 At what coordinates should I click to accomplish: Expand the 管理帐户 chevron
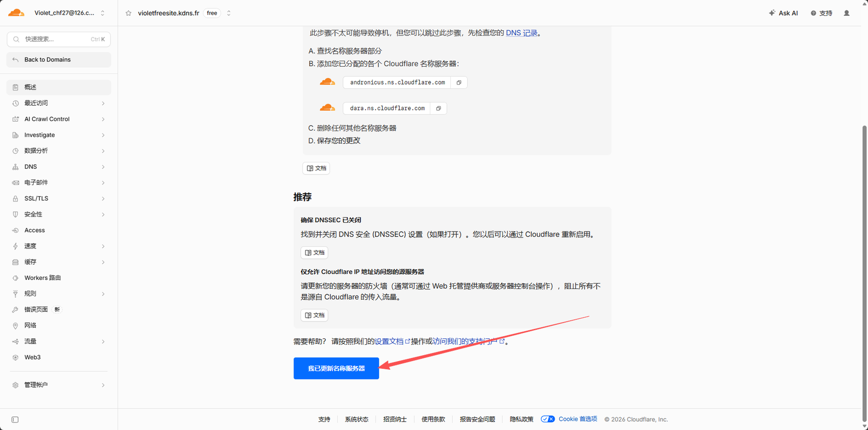pos(103,385)
